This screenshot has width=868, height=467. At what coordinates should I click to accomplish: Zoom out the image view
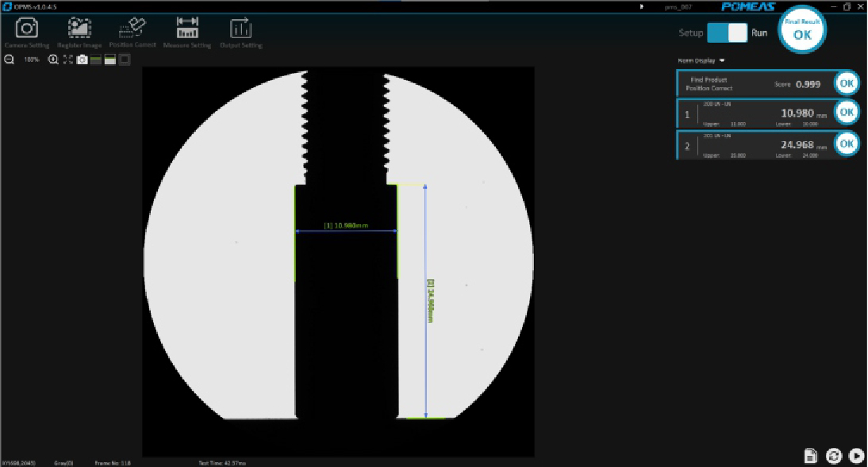(10, 59)
